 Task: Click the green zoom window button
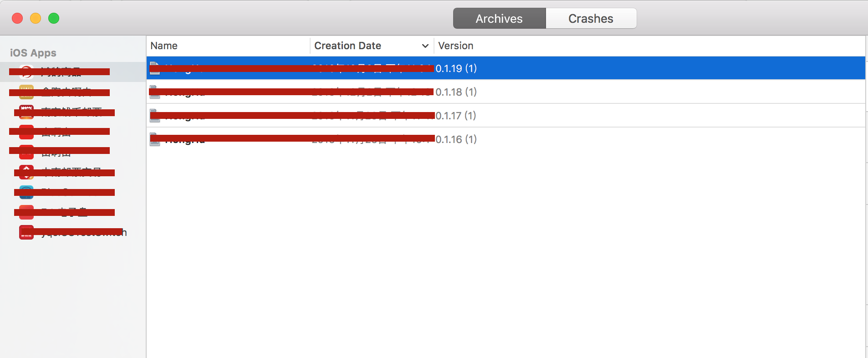(54, 18)
